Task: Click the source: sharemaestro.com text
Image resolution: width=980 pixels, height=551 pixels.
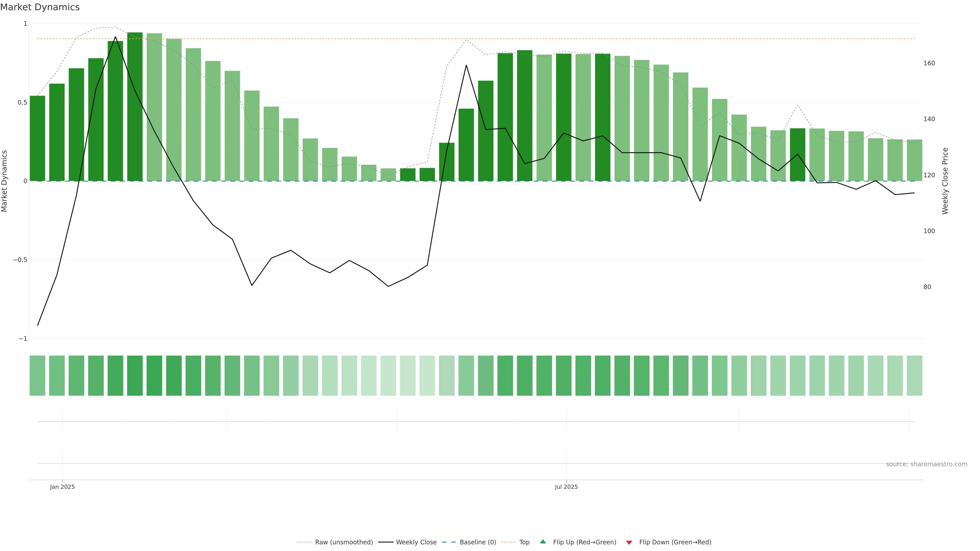Action: [926, 464]
